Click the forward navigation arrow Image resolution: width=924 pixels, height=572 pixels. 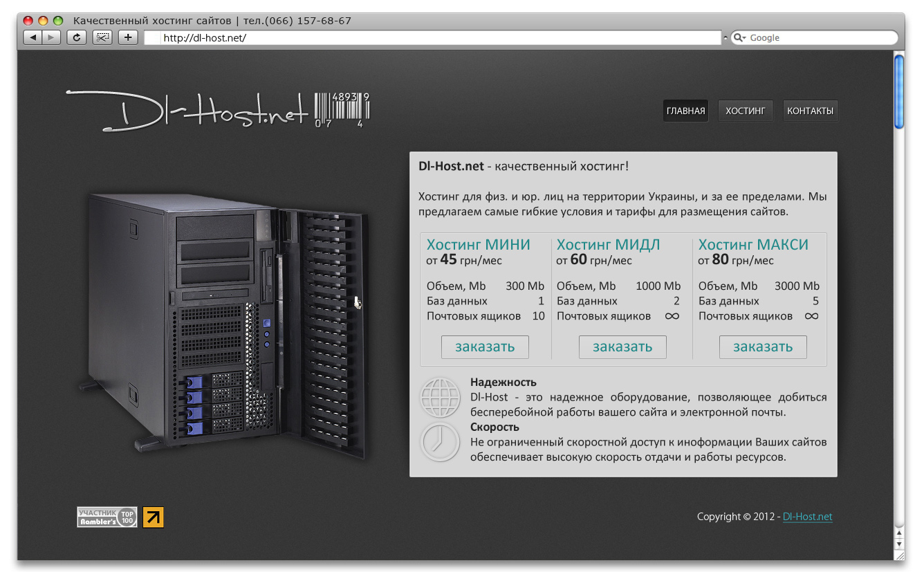[51, 37]
